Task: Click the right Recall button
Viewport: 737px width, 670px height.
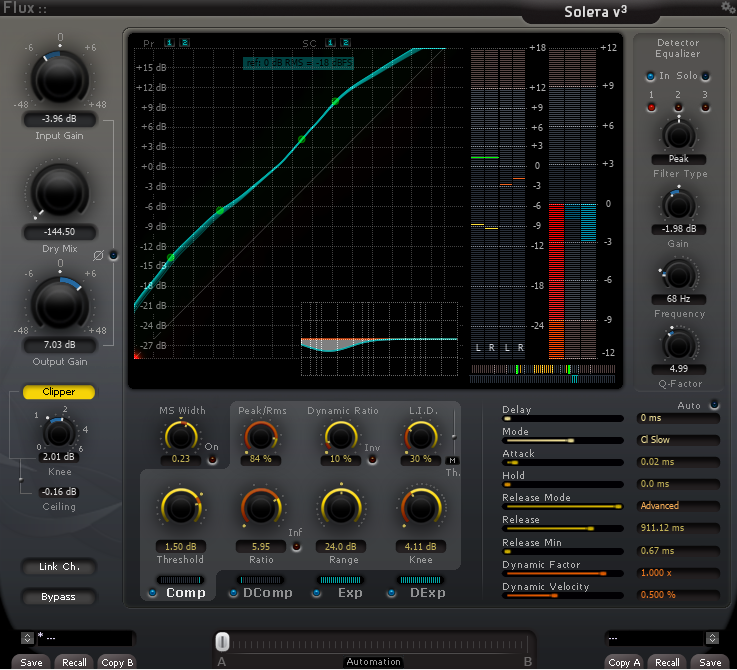Action: click(x=667, y=662)
